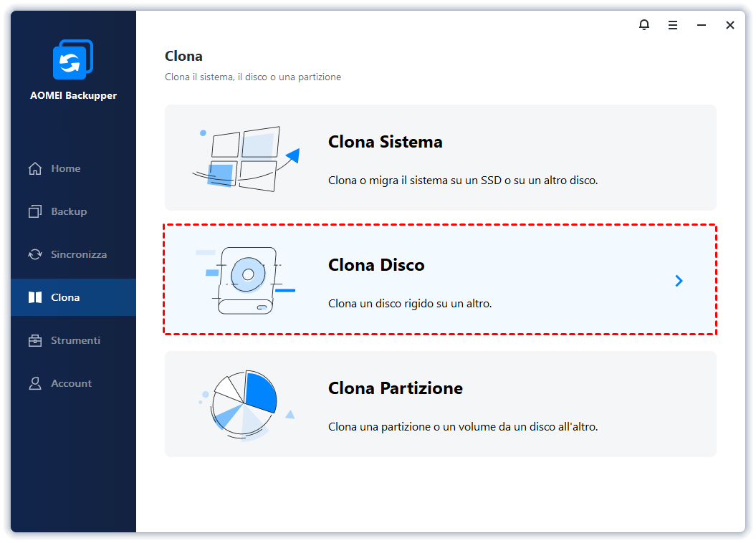Viewport: 756px width, 543px height.
Task: Click the hard disk illustration thumbnail
Action: pyautogui.click(x=245, y=280)
